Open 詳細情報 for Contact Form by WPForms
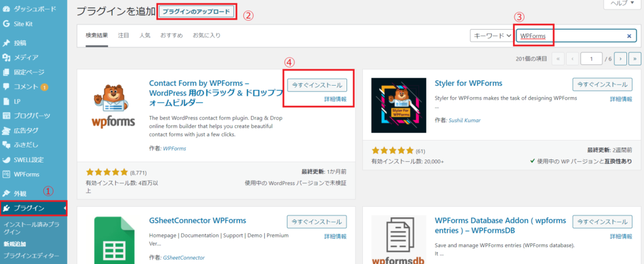The width and height of the screenshot is (644, 264). [x=335, y=99]
